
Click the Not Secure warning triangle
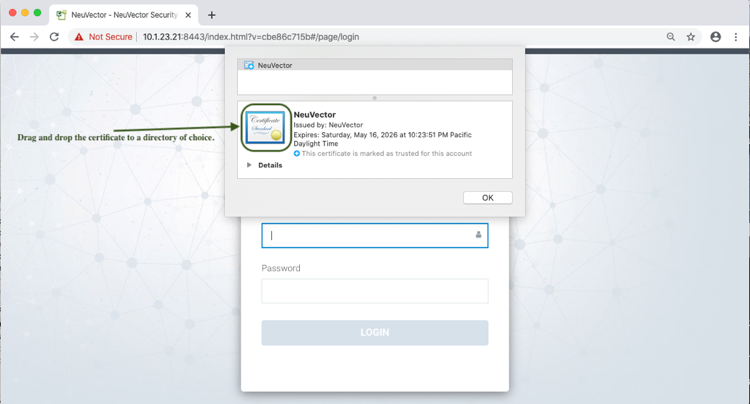point(79,37)
